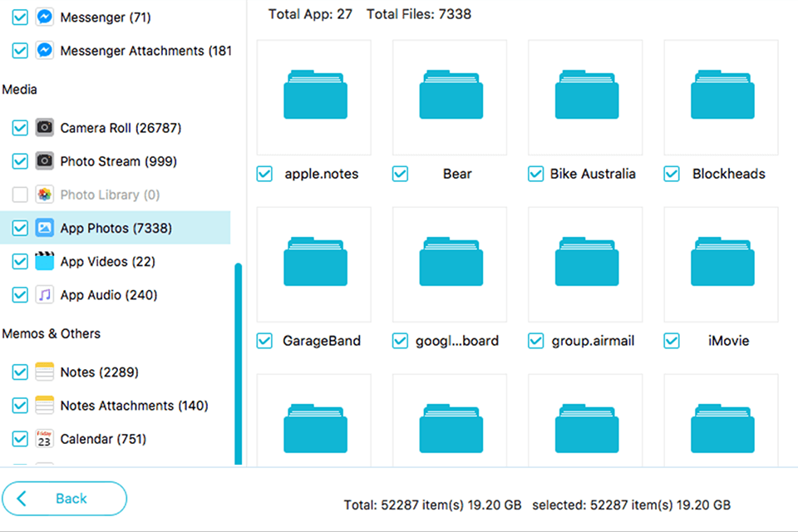
Task: Deselect the group.airmail folder checkbox
Action: tap(536, 341)
